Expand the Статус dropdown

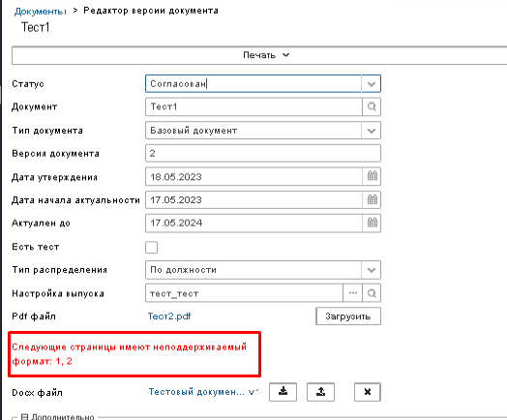372,84
